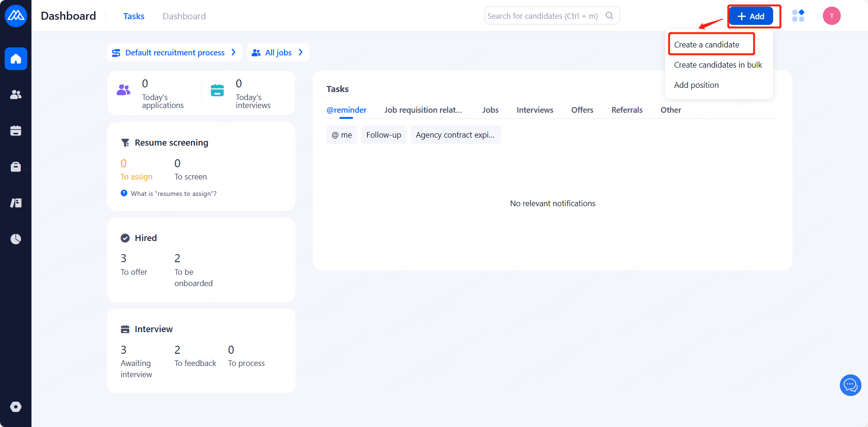Filter reminders by Follow-up
868x427 pixels.
tap(383, 135)
